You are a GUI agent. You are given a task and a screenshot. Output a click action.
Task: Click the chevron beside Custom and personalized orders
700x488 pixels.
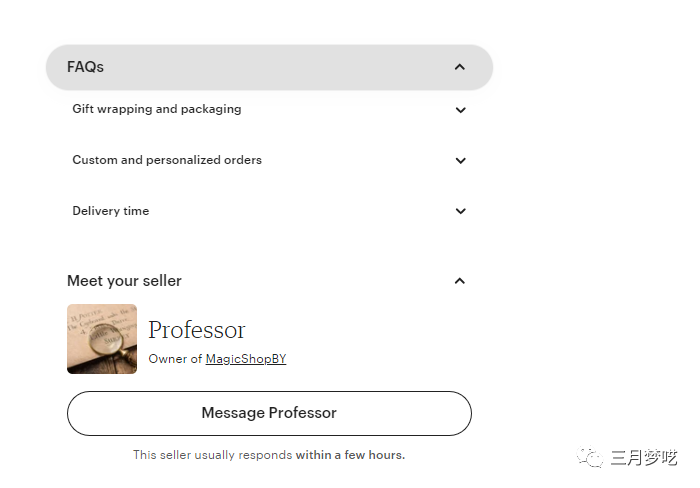(460, 161)
